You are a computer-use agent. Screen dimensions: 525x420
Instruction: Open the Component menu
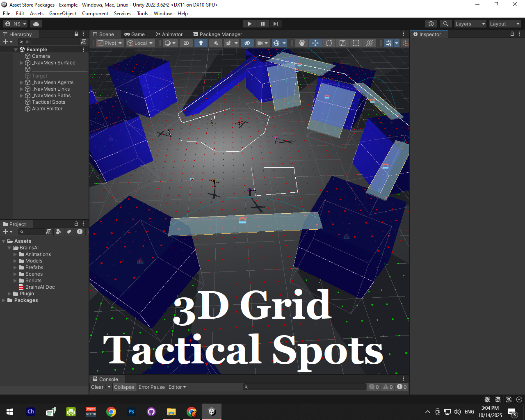coord(95,14)
